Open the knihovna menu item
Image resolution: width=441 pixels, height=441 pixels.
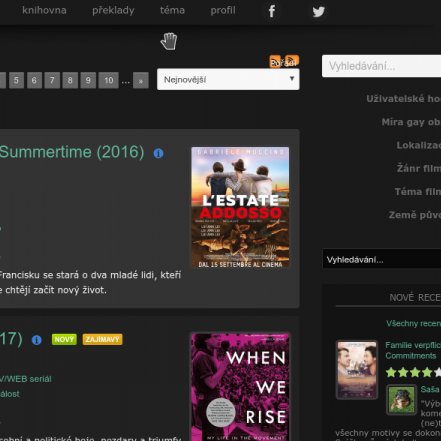pos(44,10)
